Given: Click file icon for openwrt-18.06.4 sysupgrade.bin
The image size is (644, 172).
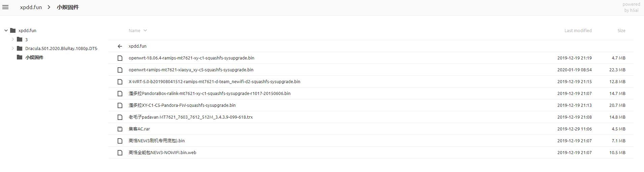Looking at the screenshot, I should 120,58.
